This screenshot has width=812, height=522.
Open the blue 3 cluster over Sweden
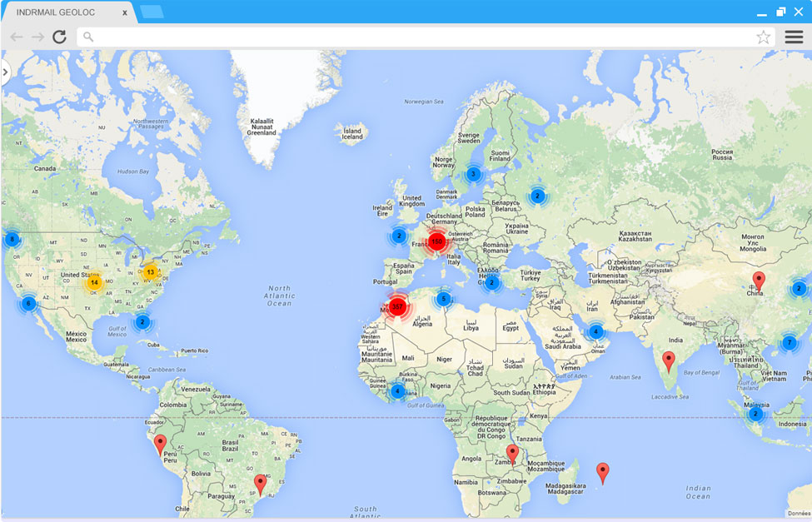(x=473, y=174)
